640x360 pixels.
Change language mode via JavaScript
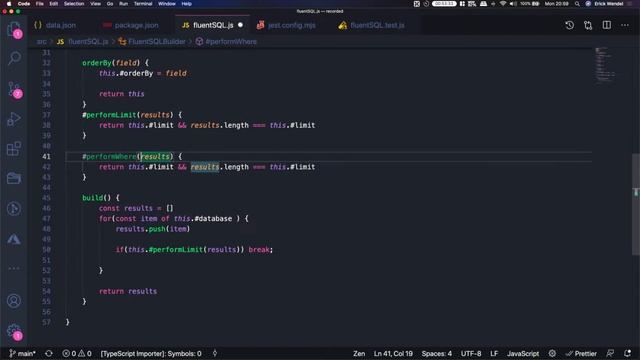[523, 353]
